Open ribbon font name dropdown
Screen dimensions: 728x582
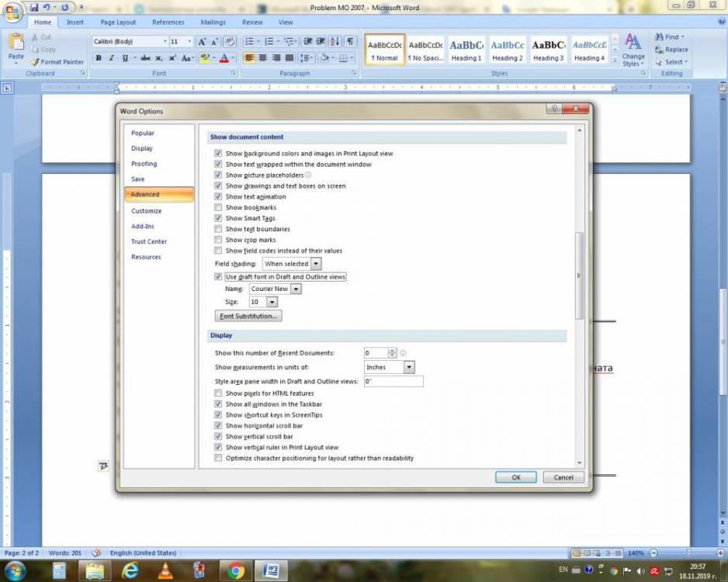(x=165, y=42)
